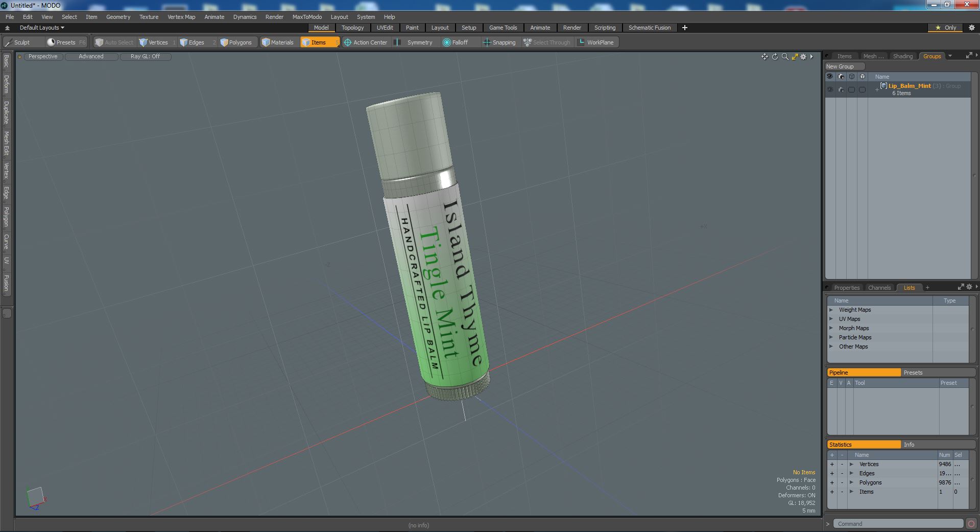Click the maximize icon of the Groups panel
Screen dimensions: 980x532
969,56
